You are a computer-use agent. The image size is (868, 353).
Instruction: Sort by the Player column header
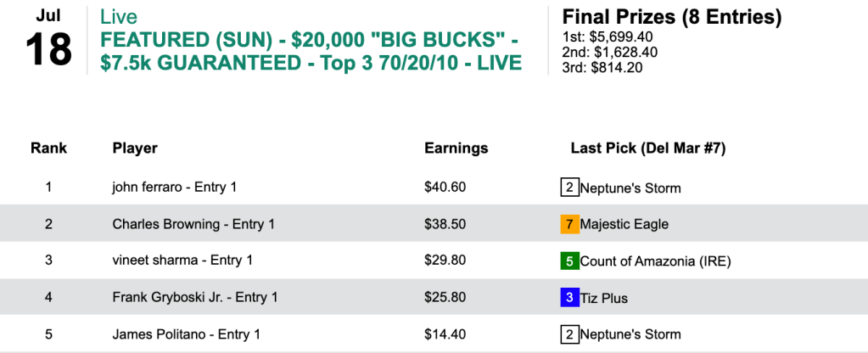(135, 148)
